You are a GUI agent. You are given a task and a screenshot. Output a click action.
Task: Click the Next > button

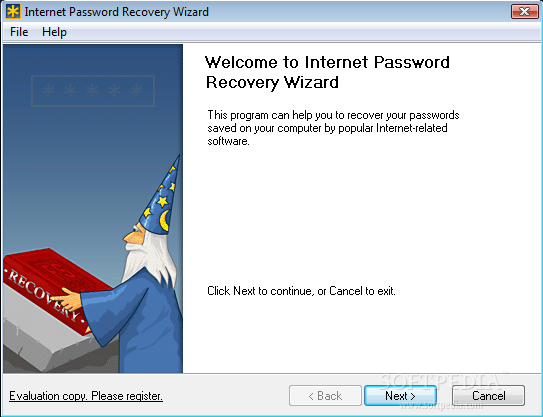pyautogui.click(x=400, y=396)
